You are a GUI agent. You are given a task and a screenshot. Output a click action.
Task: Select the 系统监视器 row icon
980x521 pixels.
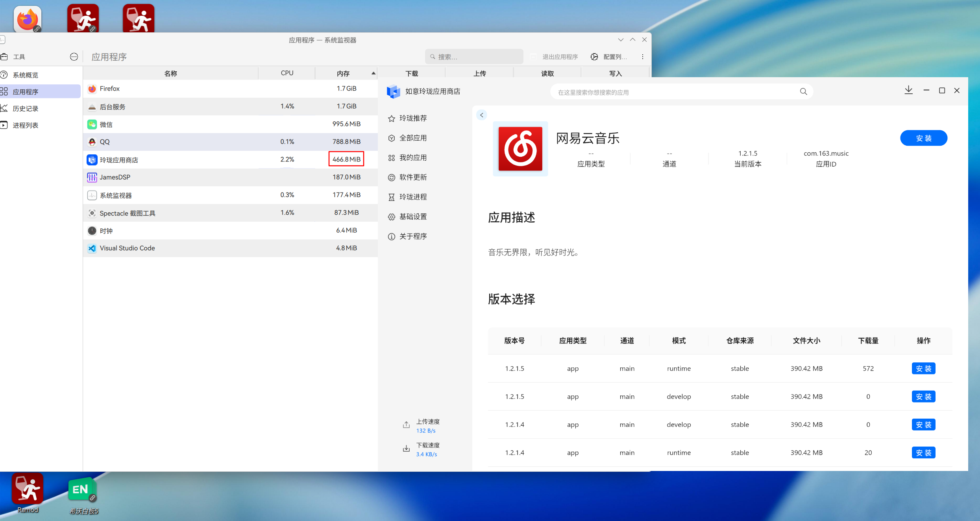click(92, 195)
